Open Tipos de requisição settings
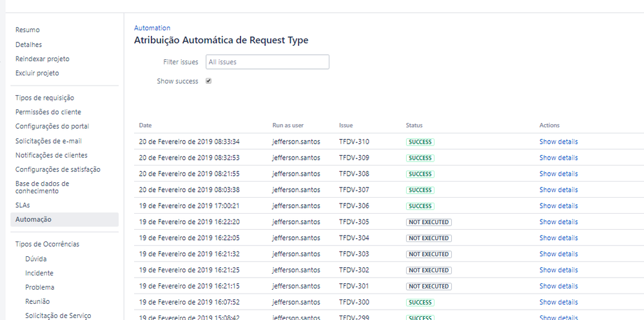This screenshot has width=644, height=320. (x=44, y=98)
